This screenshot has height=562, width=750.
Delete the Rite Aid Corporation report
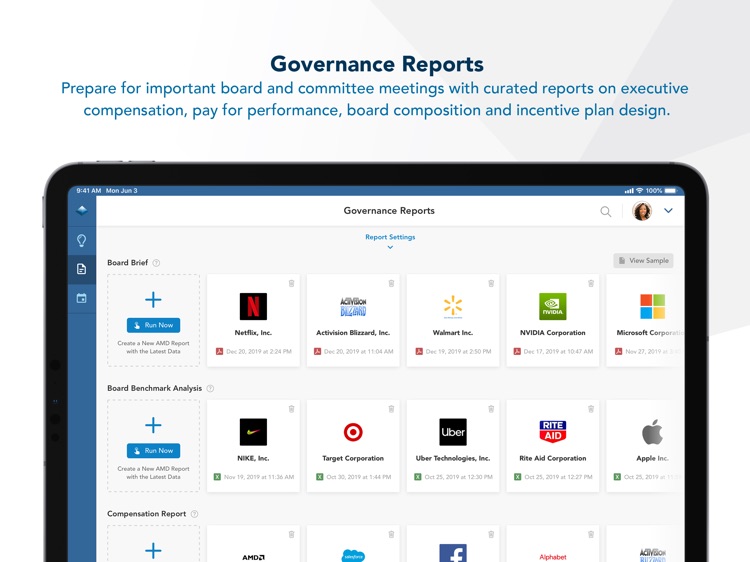tap(591, 409)
